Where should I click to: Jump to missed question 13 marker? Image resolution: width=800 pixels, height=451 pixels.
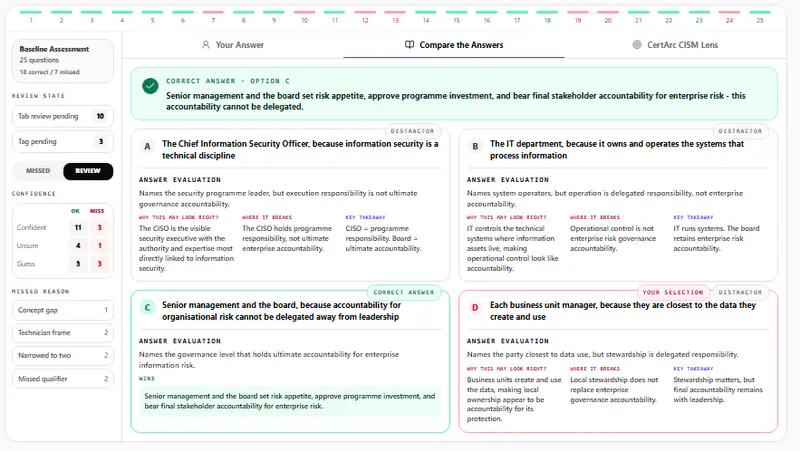395,16
